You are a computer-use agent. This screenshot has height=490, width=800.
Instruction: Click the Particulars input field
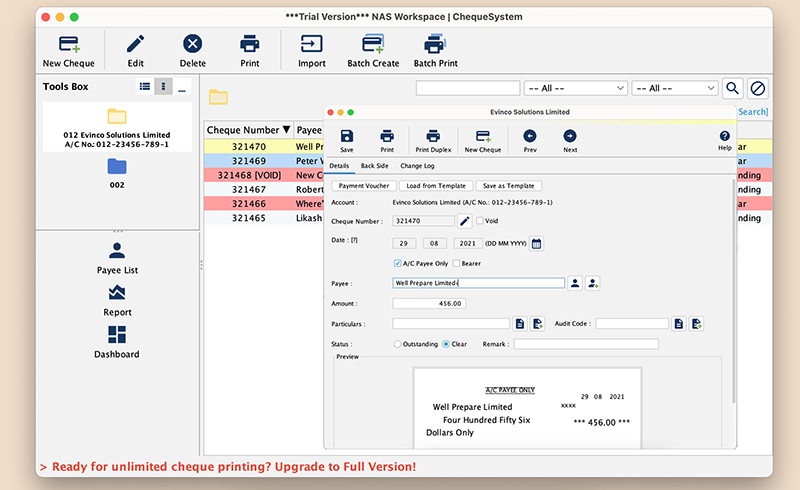pyautogui.click(x=451, y=324)
